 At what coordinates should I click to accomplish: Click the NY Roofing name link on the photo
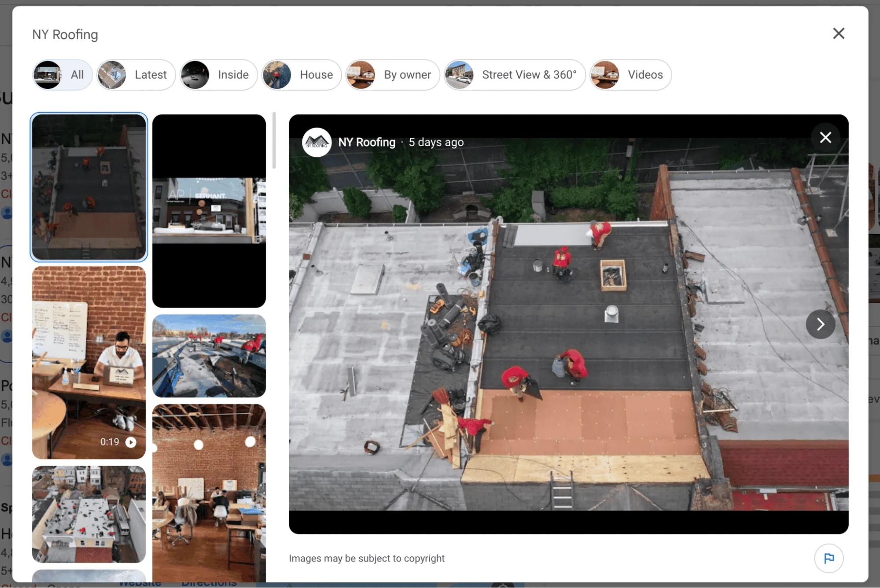pos(366,142)
